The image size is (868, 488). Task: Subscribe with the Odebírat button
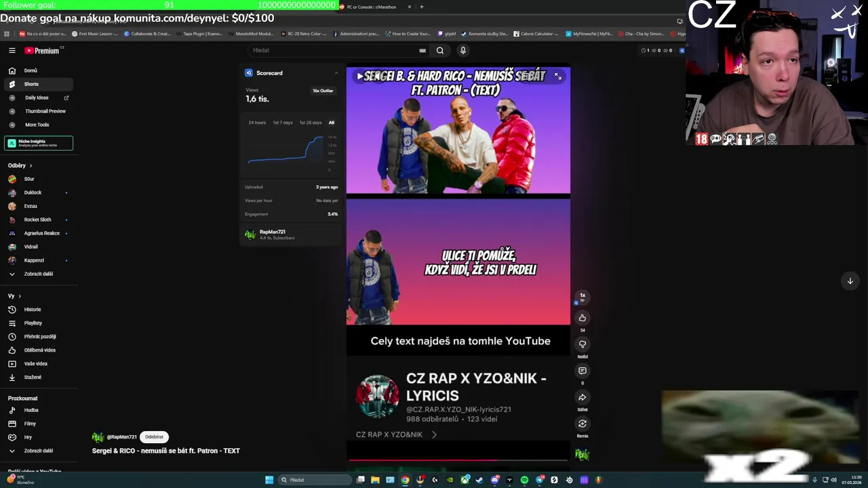point(154,437)
